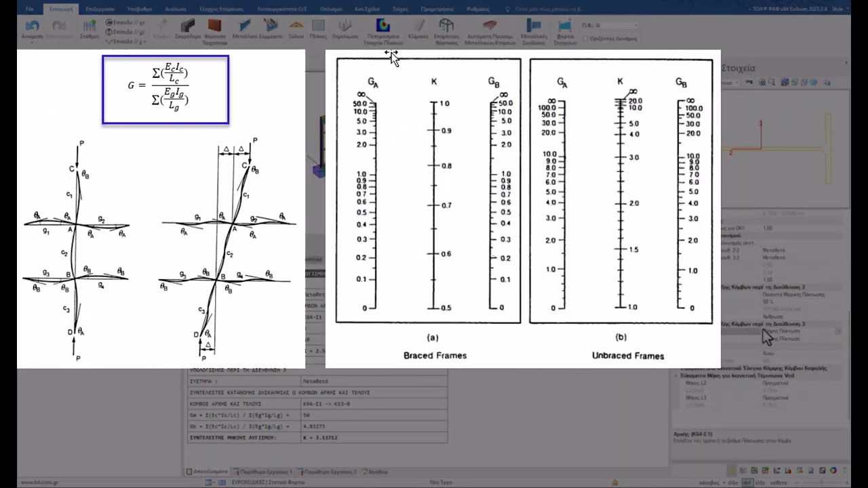Select the Σκυρόδεμα concrete tool
868x488 pixels.
pyautogui.click(x=188, y=29)
